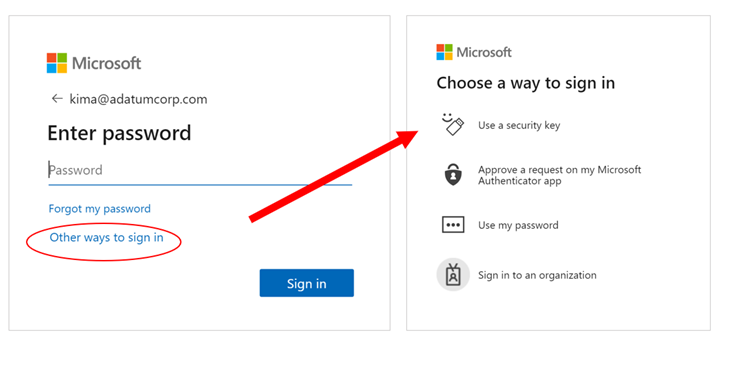Click the kima@adatumcorp.com account text
Viewport: 732px width, 366px height.
[138, 99]
